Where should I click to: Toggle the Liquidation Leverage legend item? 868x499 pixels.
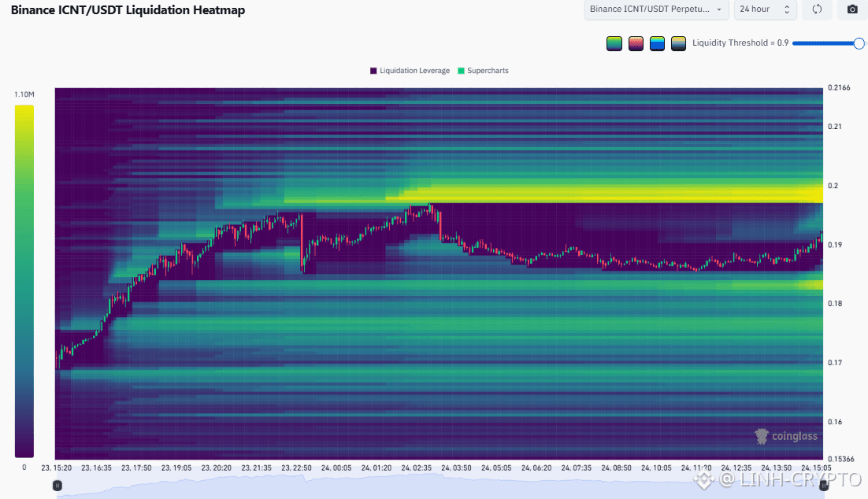[410, 71]
